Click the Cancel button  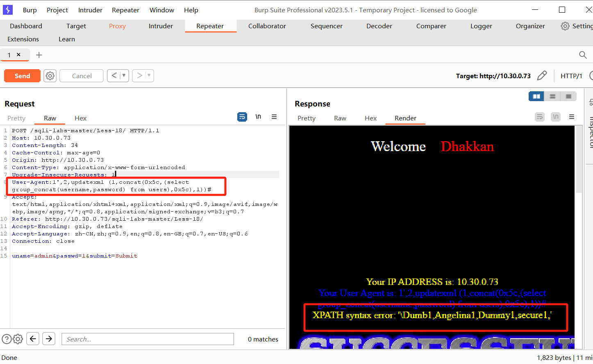click(82, 76)
